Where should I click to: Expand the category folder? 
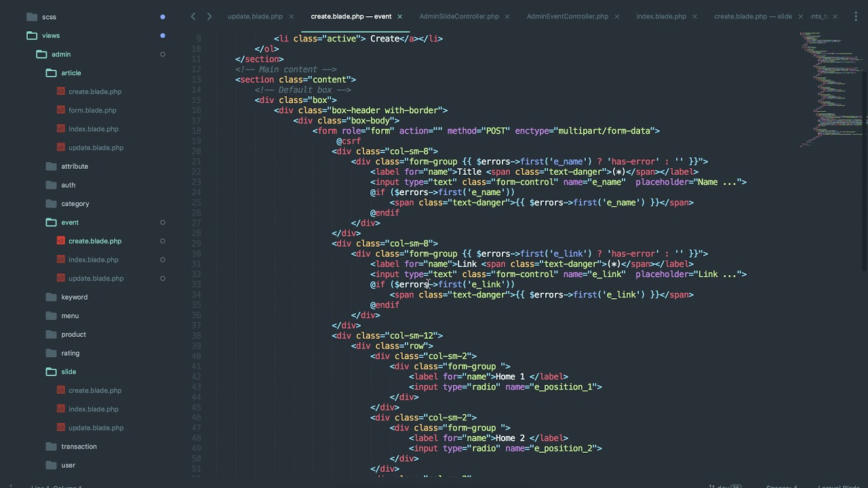(51, 203)
